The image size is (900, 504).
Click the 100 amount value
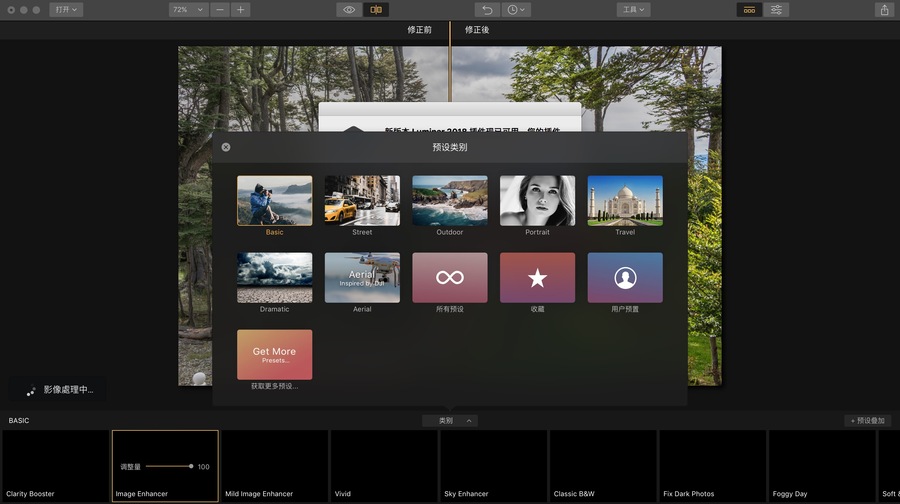pyautogui.click(x=204, y=467)
